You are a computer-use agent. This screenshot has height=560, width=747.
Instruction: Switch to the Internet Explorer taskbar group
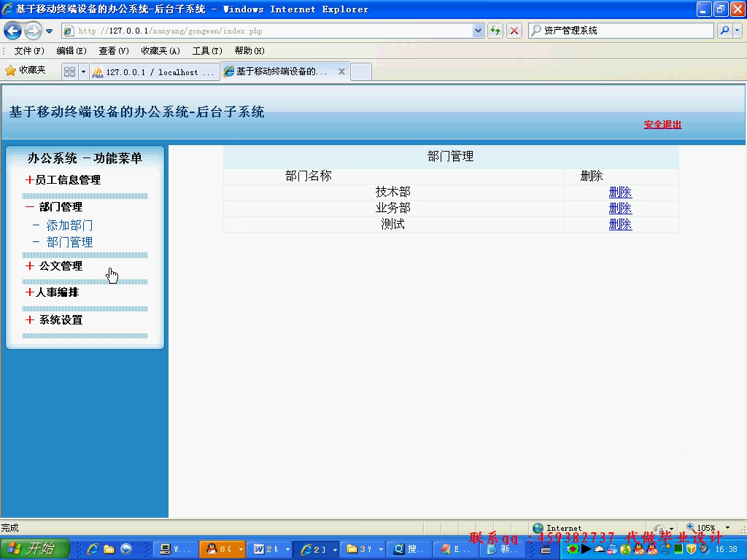tap(316, 550)
